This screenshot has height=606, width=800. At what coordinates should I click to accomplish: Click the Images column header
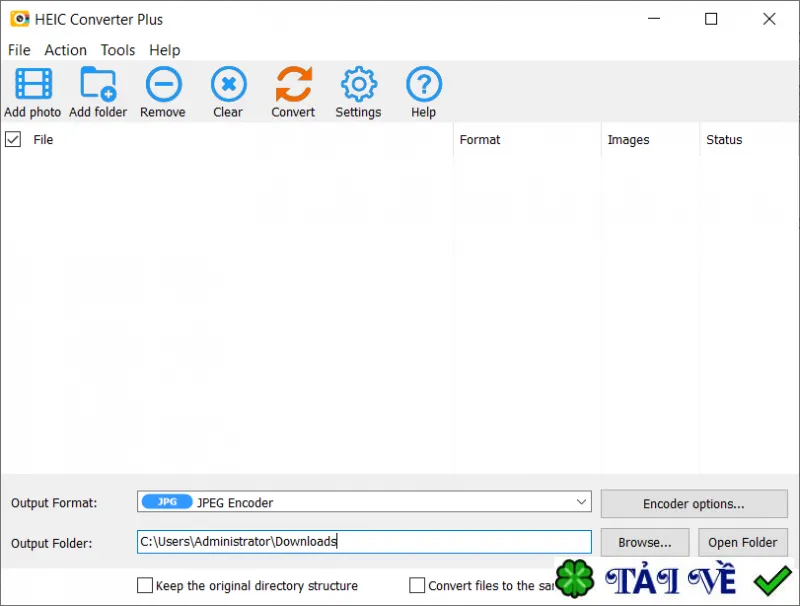[651, 139]
